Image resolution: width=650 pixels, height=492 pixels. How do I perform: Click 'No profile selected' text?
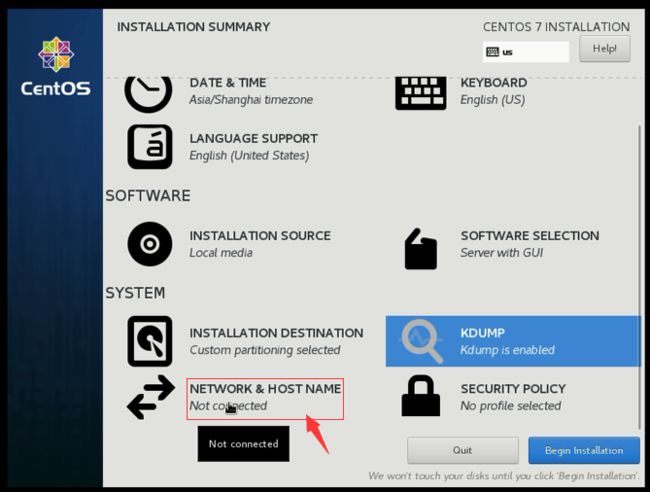point(511,406)
